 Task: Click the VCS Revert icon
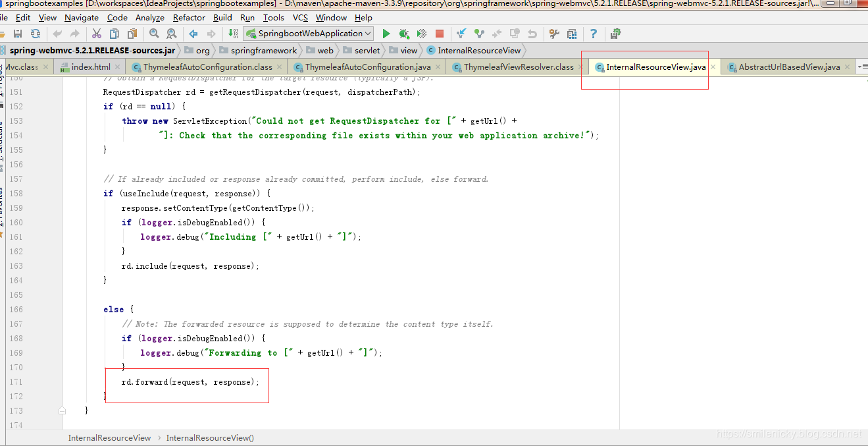pyautogui.click(x=532, y=34)
